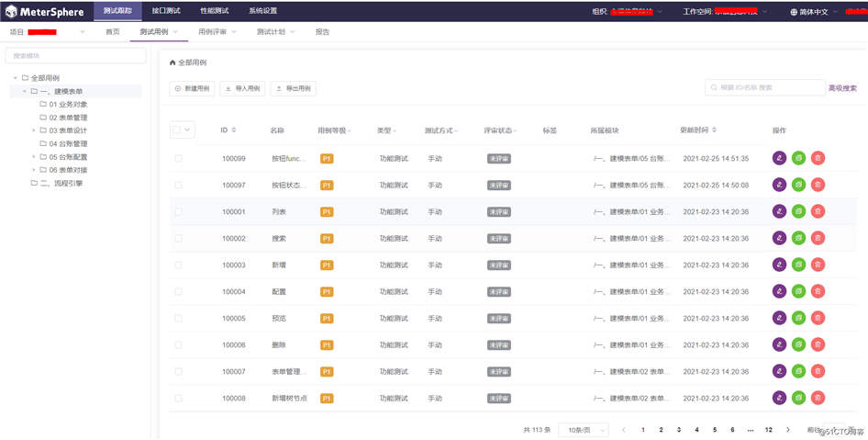
Task: Switch to the 性能测试 top tab
Action: click(x=214, y=11)
